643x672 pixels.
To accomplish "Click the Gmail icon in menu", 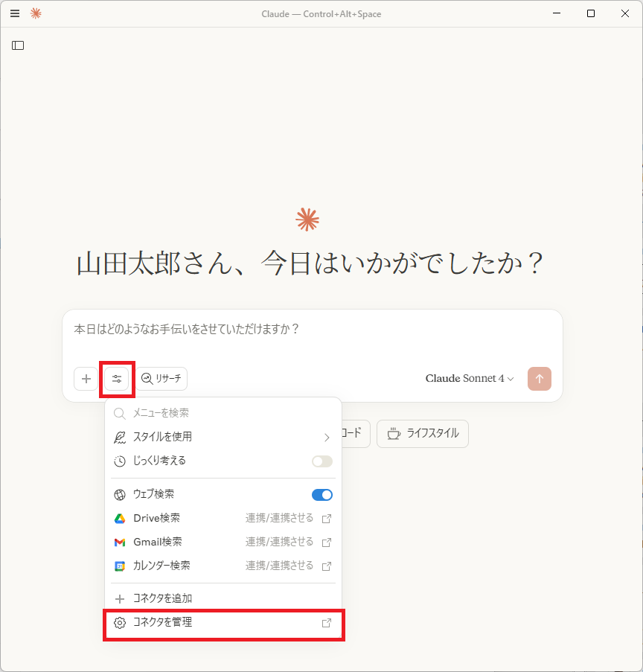I will coord(120,543).
